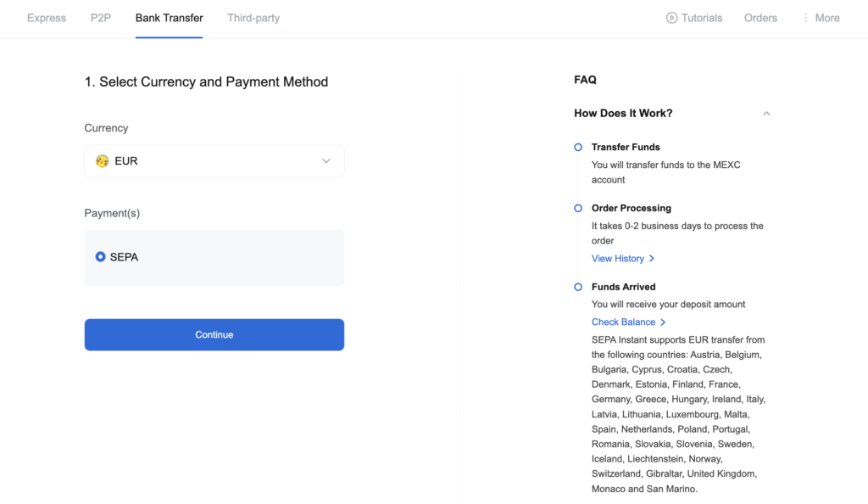The height and width of the screenshot is (504, 868).
Task: Click the Funds Arrived step circle
Action: point(578,287)
